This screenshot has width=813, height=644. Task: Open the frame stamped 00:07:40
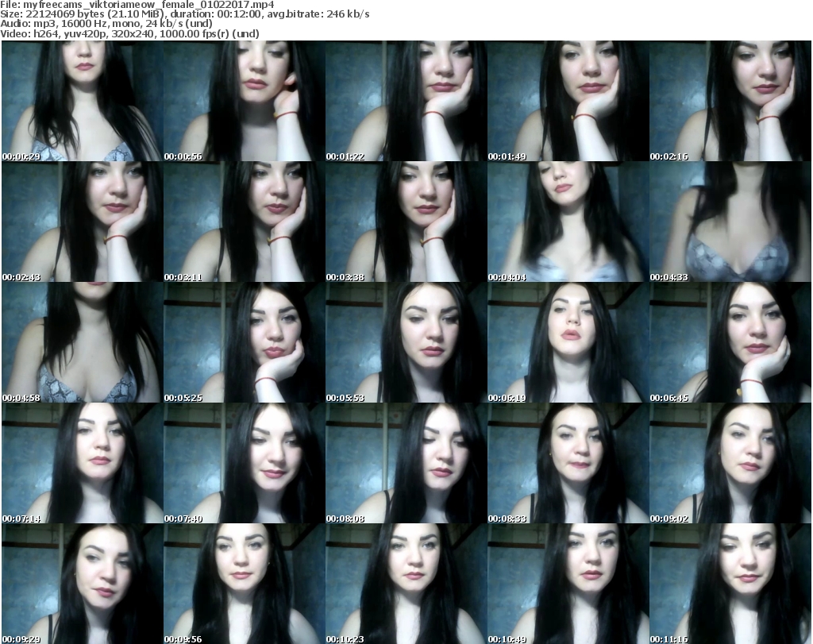(x=245, y=463)
